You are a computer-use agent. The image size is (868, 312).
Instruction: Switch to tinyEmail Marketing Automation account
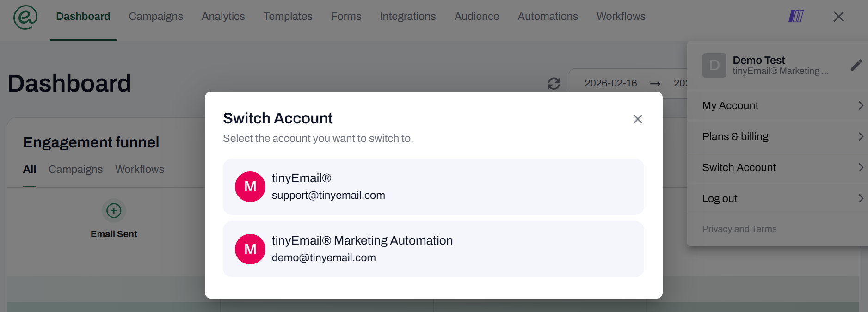point(433,249)
